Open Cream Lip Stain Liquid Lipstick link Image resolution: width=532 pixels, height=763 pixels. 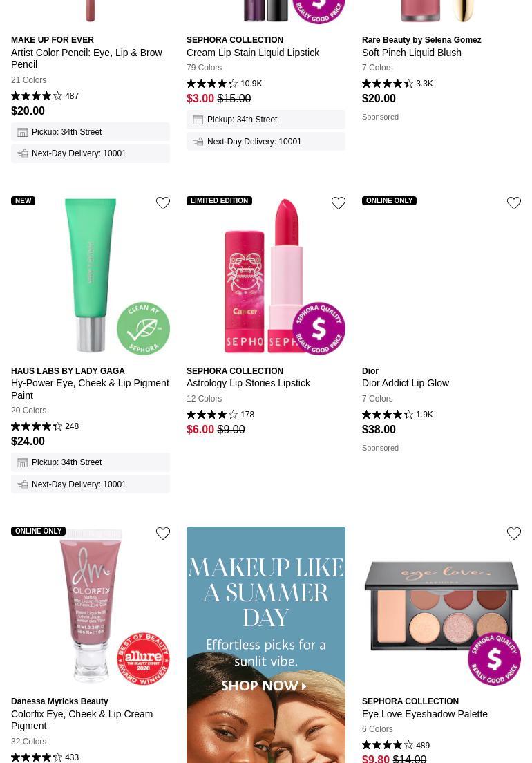point(253,53)
